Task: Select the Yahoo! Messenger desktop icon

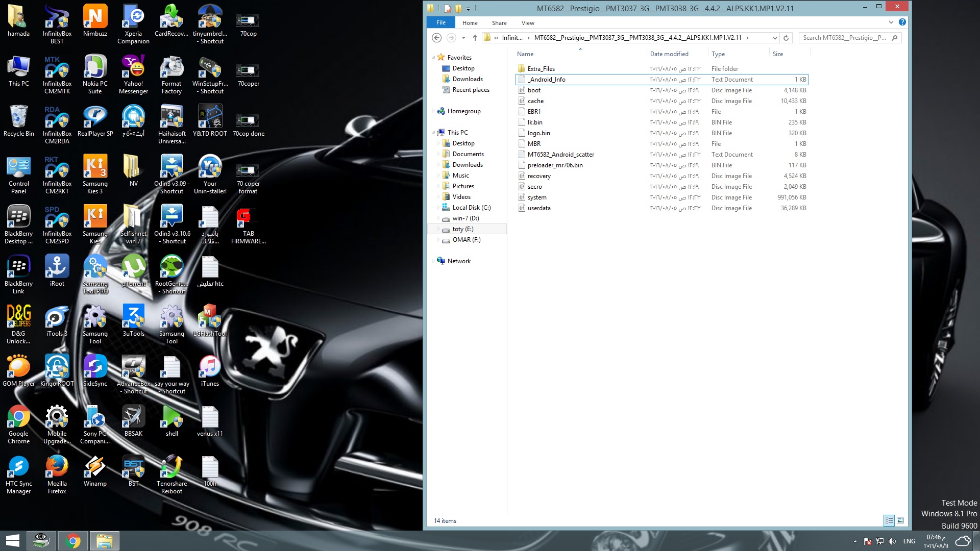Action: pos(133,74)
